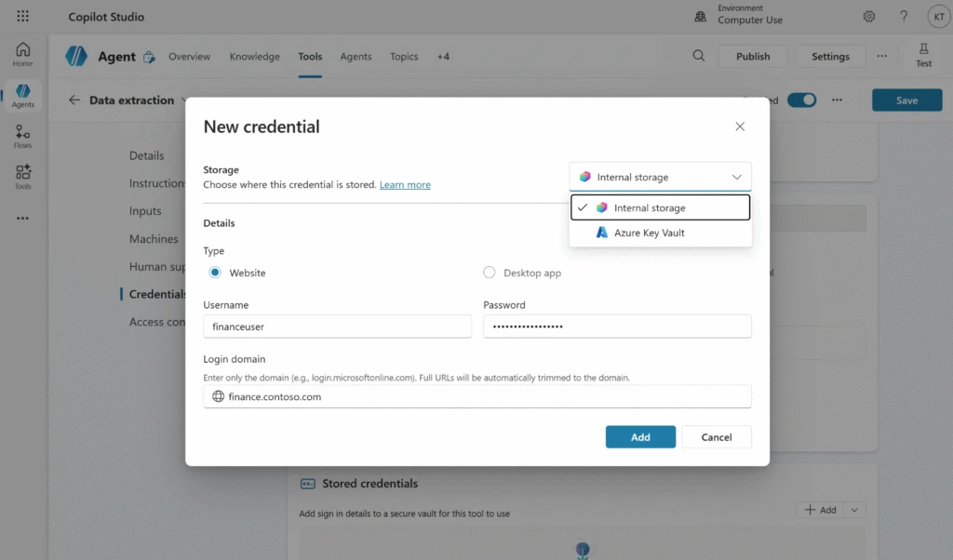
Task: Click the Add button in the dialog
Action: pos(640,436)
